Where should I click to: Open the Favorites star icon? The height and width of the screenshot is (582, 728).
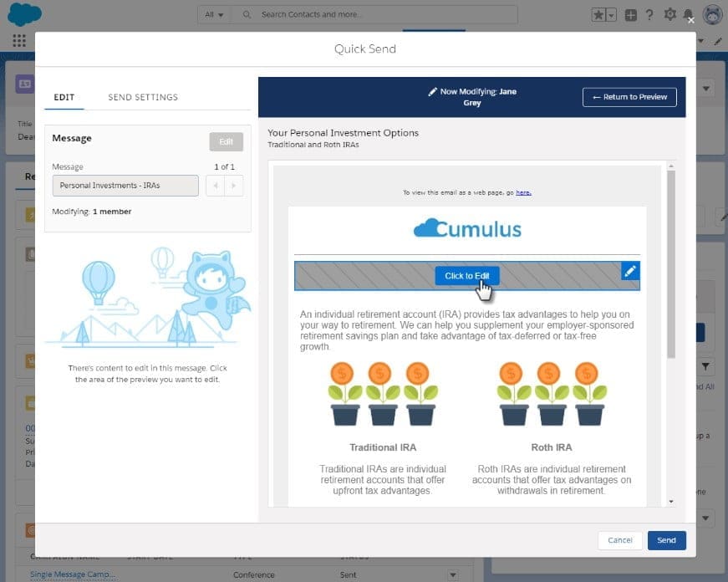[x=598, y=15]
